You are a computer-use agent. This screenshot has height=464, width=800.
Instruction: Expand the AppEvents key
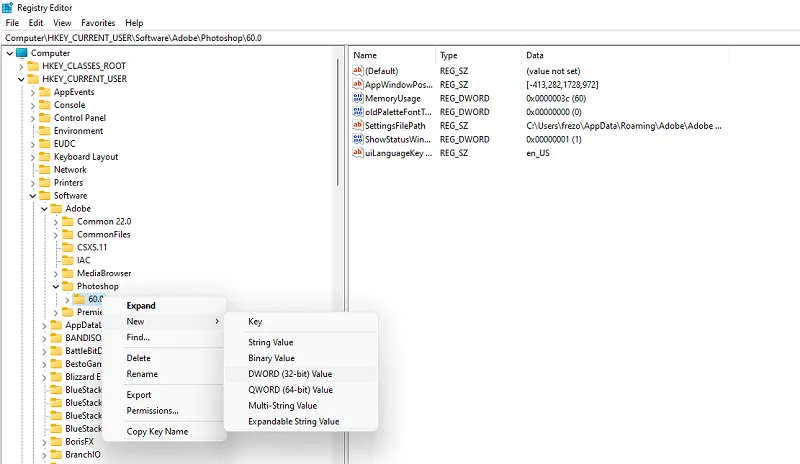pos(33,92)
